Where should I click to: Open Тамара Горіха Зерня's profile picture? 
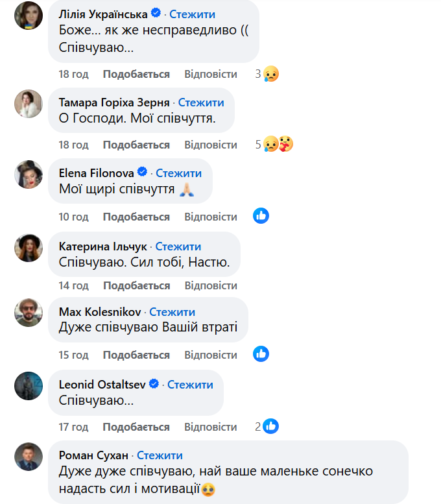(29, 102)
